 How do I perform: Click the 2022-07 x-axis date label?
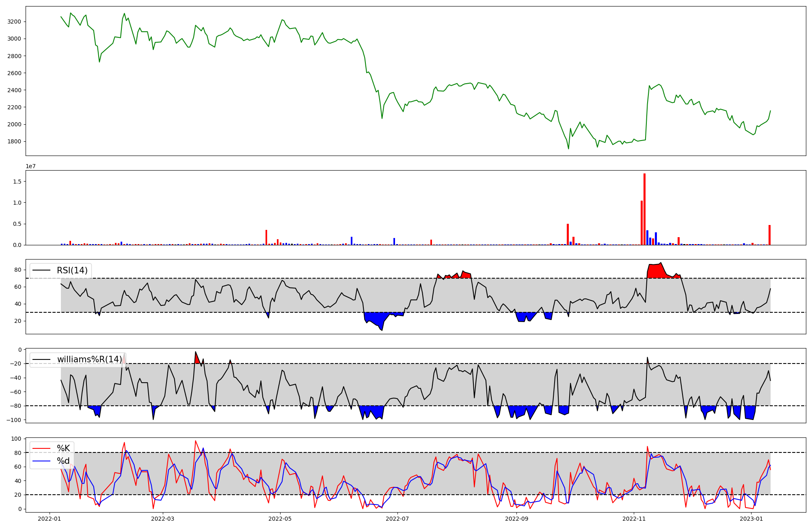point(397,519)
